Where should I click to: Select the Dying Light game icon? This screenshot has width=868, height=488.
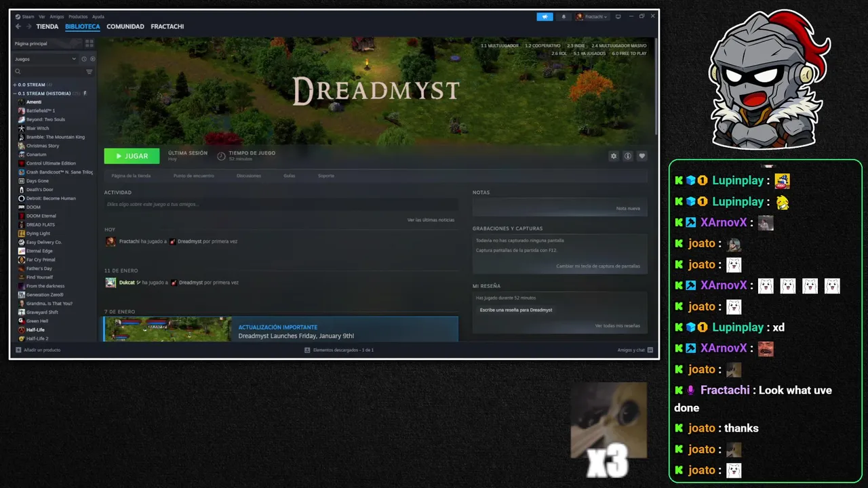[22, 233]
